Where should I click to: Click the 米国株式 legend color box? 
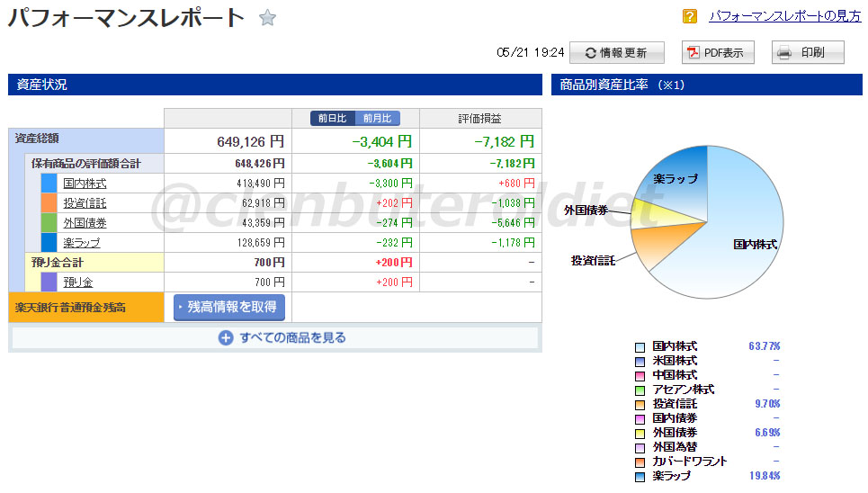point(640,362)
